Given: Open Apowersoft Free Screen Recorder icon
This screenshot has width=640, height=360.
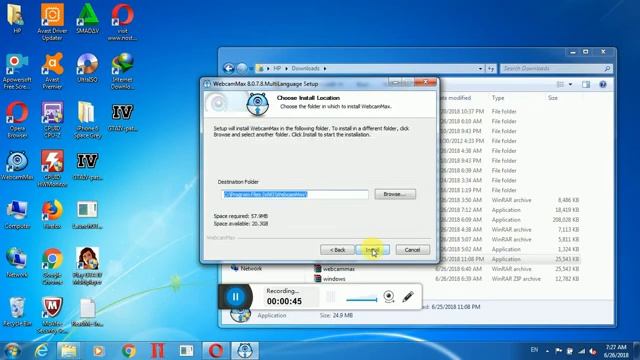Looking at the screenshot, I should (17, 71).
